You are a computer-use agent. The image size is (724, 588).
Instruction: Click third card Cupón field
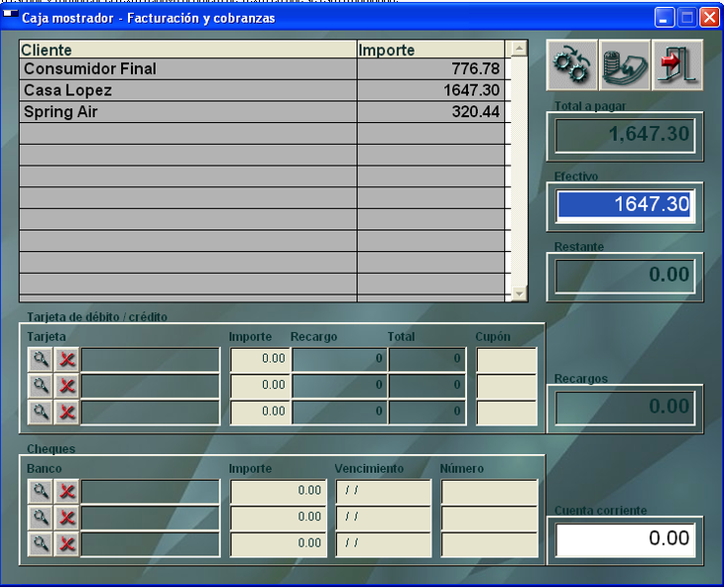pyautogui.click(x=507, y=412)
